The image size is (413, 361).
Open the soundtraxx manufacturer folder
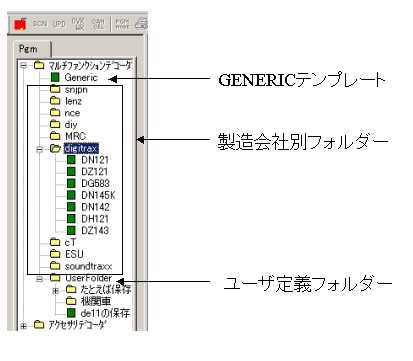tap(88, 266)
